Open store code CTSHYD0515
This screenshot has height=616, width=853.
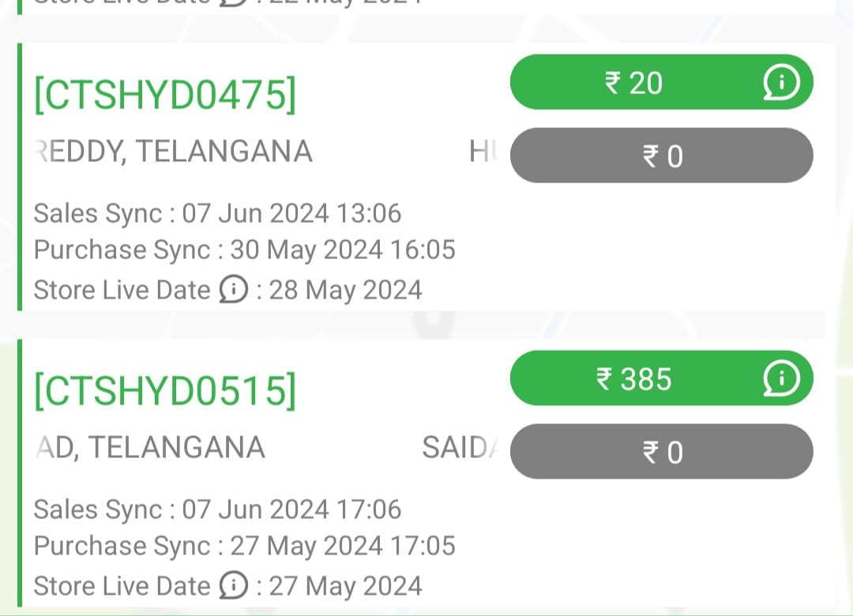pos(164,391)
